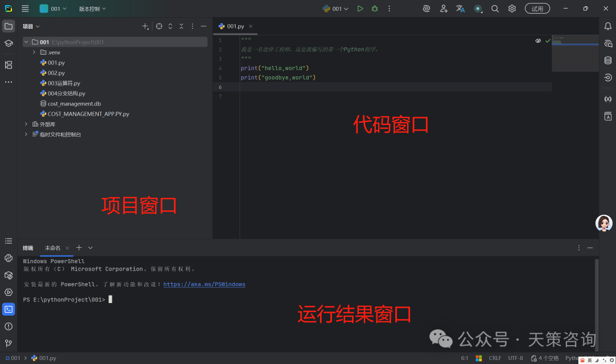Select the Terminal tool window icon
Screen dimensions: 616x364
[x=8, y=309]
